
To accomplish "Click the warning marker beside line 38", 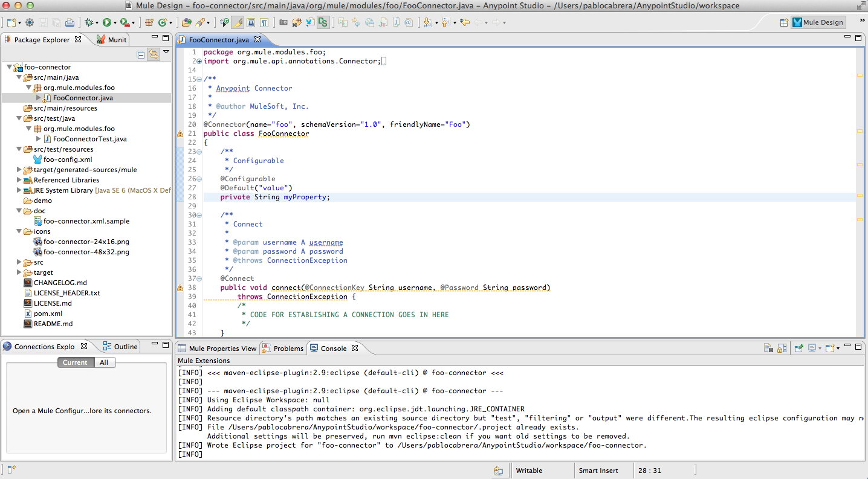I will (180, 288).
